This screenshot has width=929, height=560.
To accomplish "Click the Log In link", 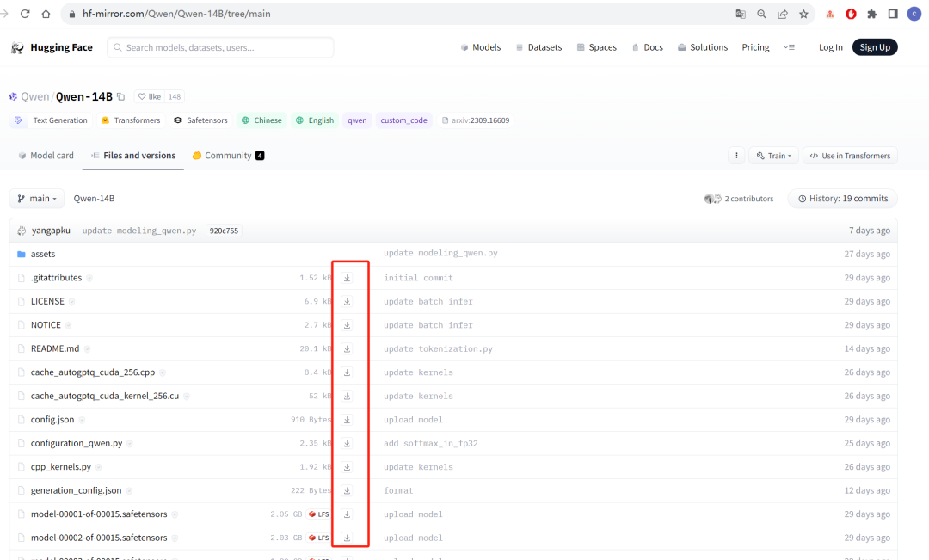I will (831, 47).
